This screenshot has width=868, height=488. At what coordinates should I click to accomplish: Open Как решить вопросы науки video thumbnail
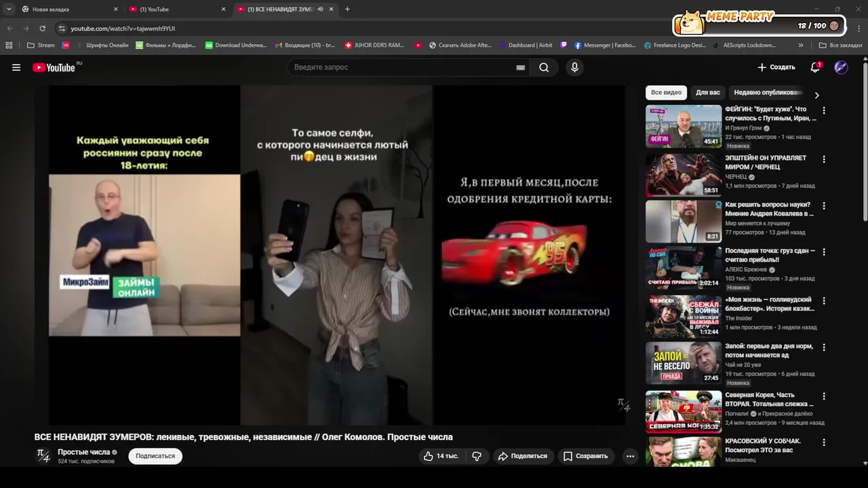coord(684,221)
